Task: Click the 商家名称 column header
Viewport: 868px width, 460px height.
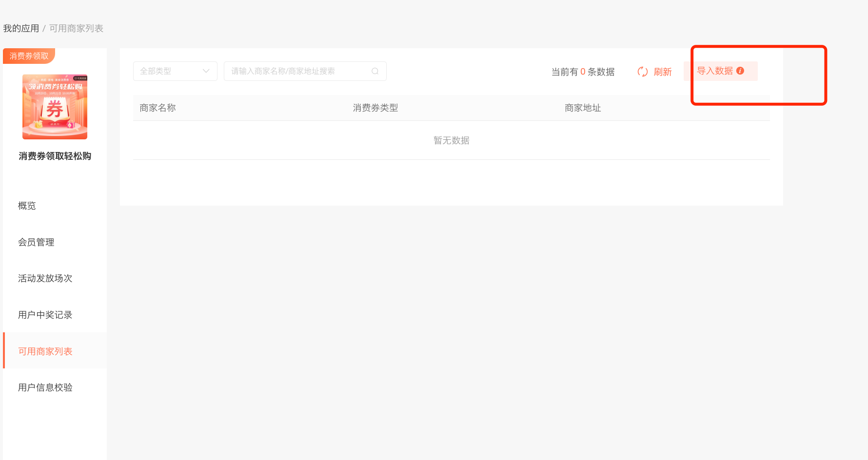Action: (x=158, y=108)
